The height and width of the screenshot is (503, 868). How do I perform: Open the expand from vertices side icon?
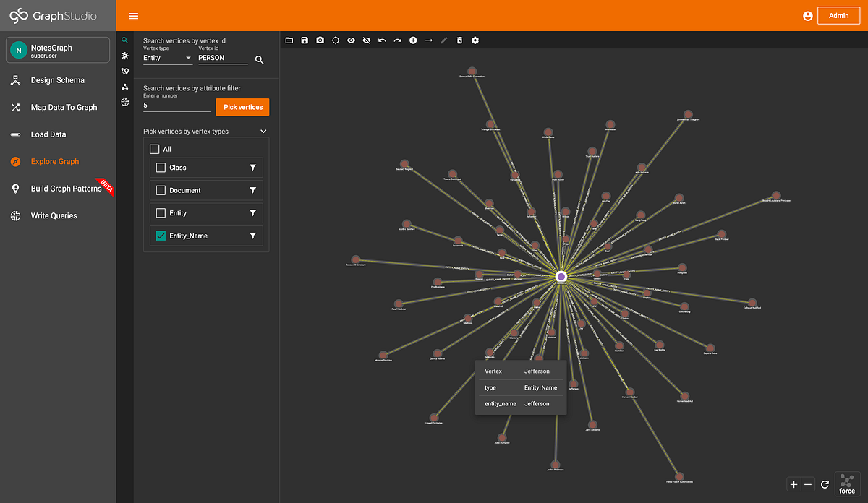125,56
